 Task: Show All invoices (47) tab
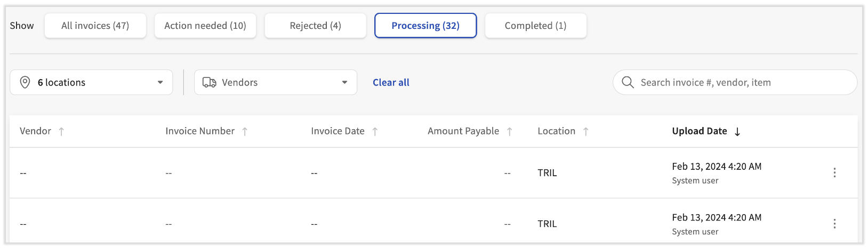(x=95, y=26)
